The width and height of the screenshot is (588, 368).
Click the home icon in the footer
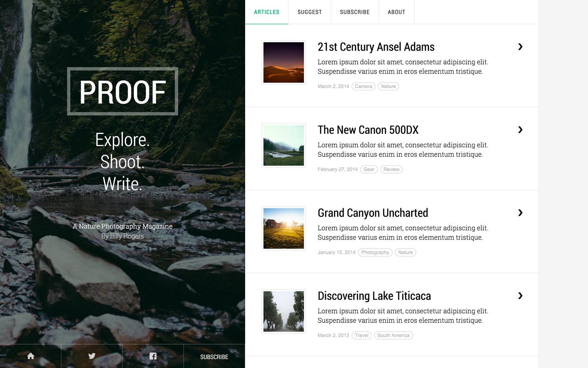click(31, 356)
